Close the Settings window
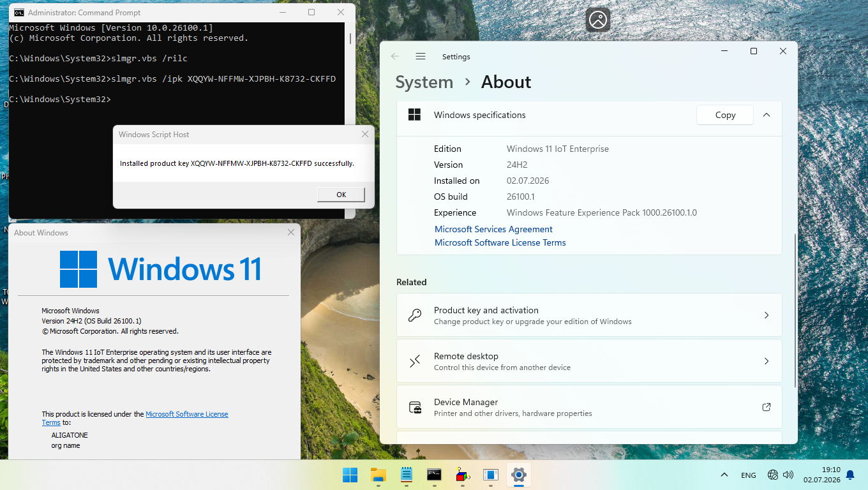Image resolution: width=868 pixels, height=490 pixels. 783,51
